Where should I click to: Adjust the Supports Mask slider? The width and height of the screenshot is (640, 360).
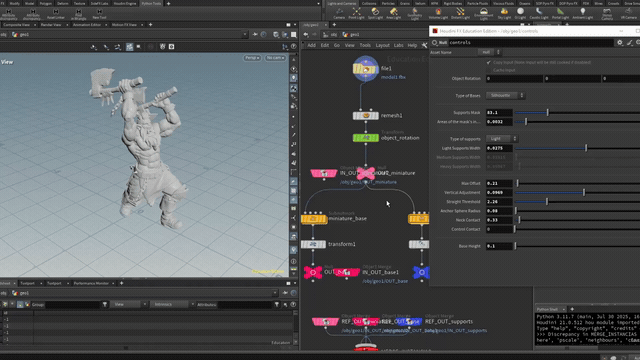tap(577, 113)
